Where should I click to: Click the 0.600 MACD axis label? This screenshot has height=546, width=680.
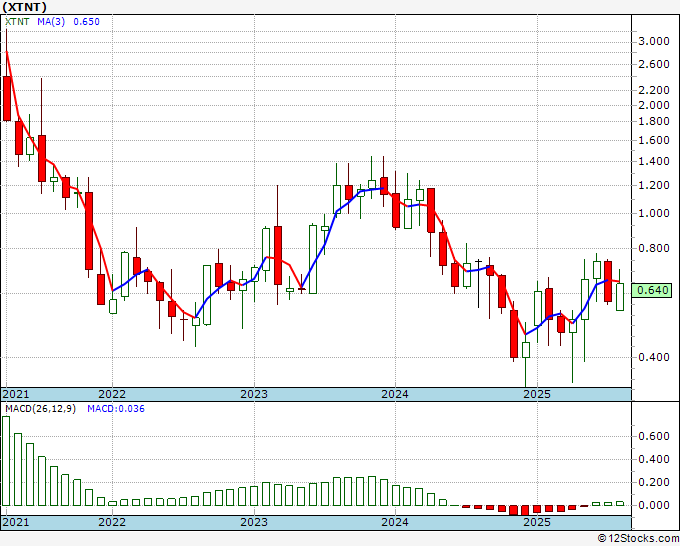point(654,436)
